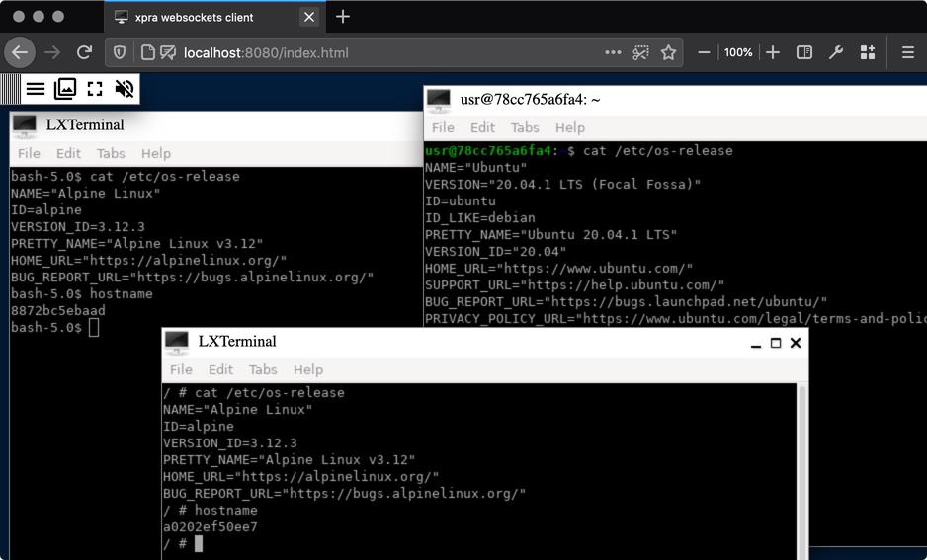Open Help menu in front LXTerminal window
927x560 pixels.
click(308, 369)
